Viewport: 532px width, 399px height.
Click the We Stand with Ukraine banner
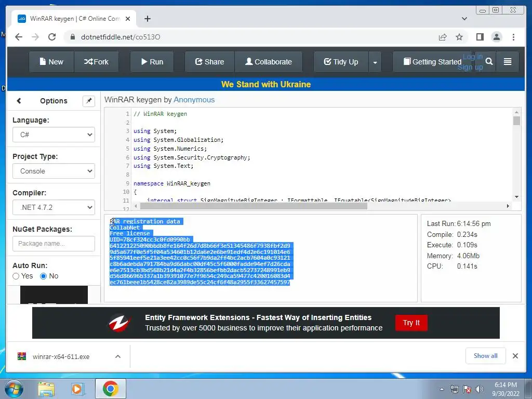pos(266,85)
